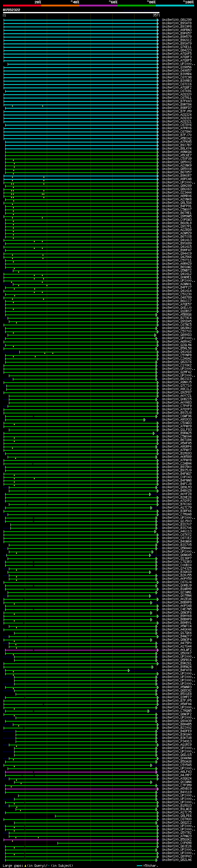This screenshot has width=197, height=868.
Task: Select the UniRef100_C5YNP8 label
Action: coord(177,355)
